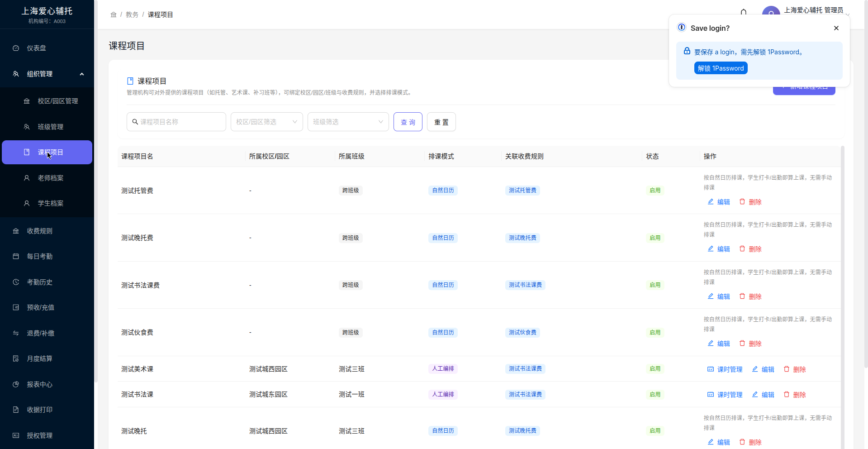The image size is (868, 449).
Task: Click the 查询 button
Action: point(408,122)
